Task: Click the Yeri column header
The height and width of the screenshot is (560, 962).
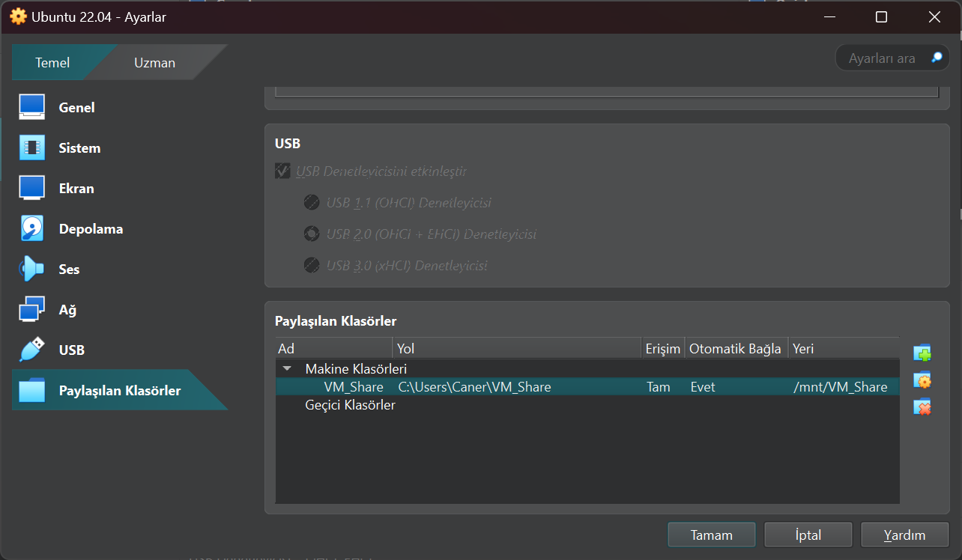Action: click(x=844, y=349)
